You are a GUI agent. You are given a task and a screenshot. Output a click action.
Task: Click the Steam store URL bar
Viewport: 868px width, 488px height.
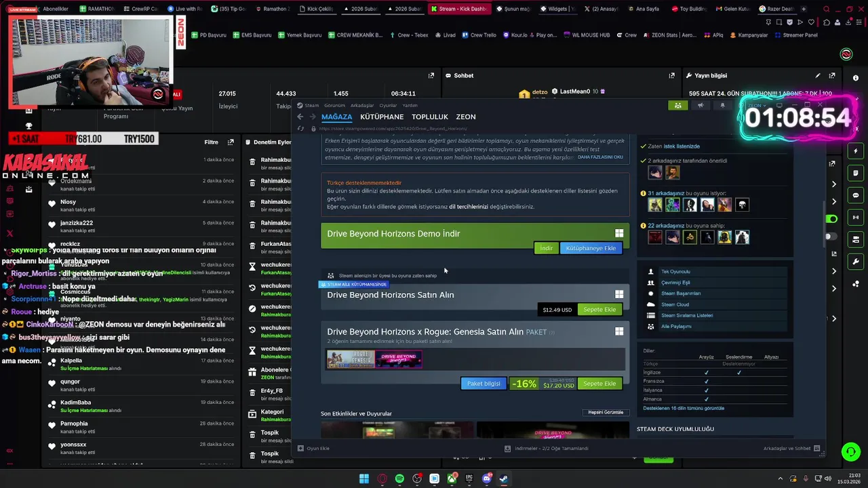393,128
